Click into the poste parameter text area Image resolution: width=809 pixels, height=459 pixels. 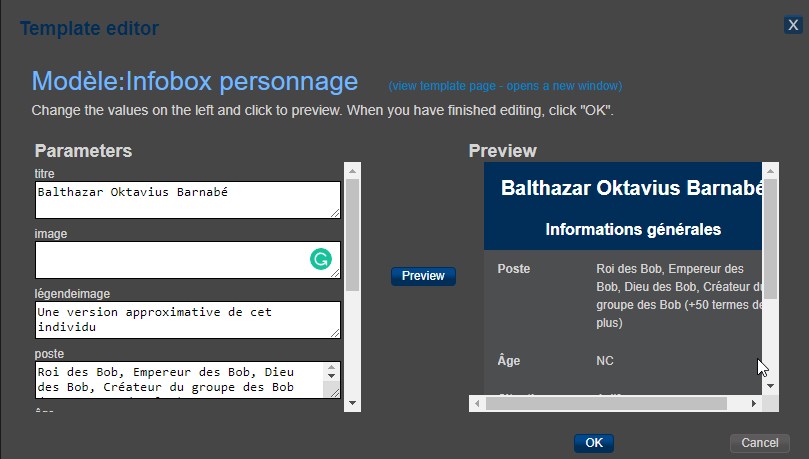pyautogui.click(x=175, y=379)
